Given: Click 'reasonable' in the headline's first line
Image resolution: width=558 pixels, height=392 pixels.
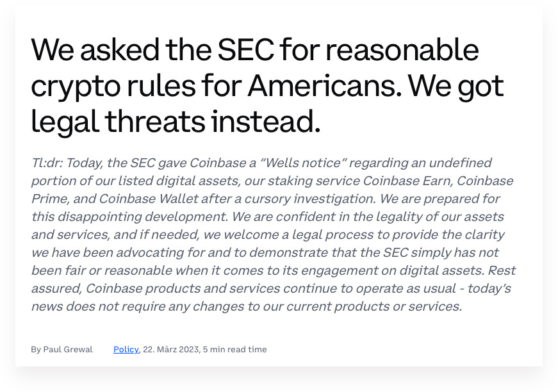Looking at the screenshot, I should 402,50.
